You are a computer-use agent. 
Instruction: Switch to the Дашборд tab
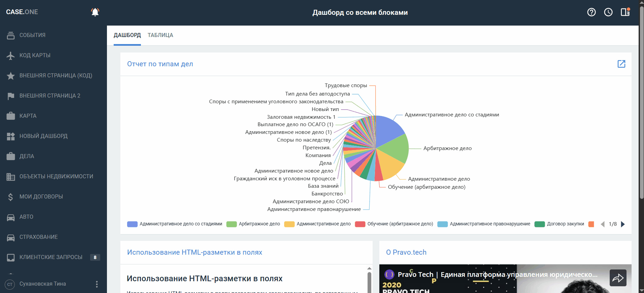point(127,35)
